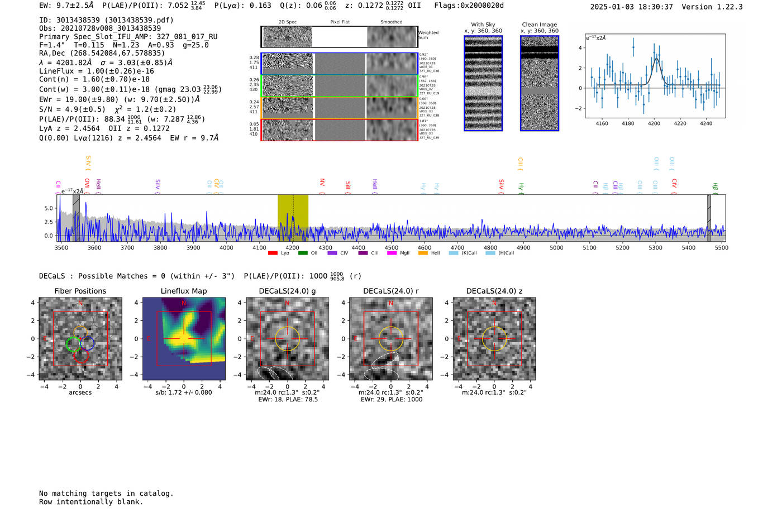782x532 pixels.
Task: Open the Weighted Sum 2D Spec cutout
Action: [x=288, y=37]
